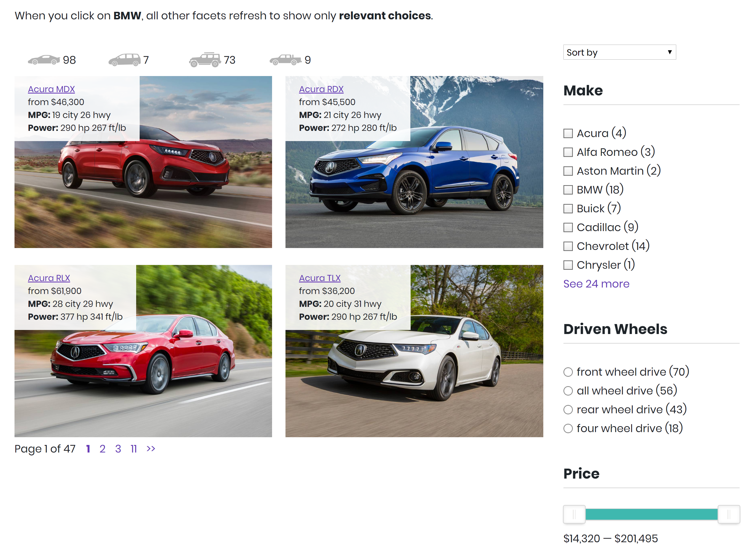The height and width of the screenshot is (560, 756).
Task: Check the Chrysler make checkbox
Action: tap(568, 265)
